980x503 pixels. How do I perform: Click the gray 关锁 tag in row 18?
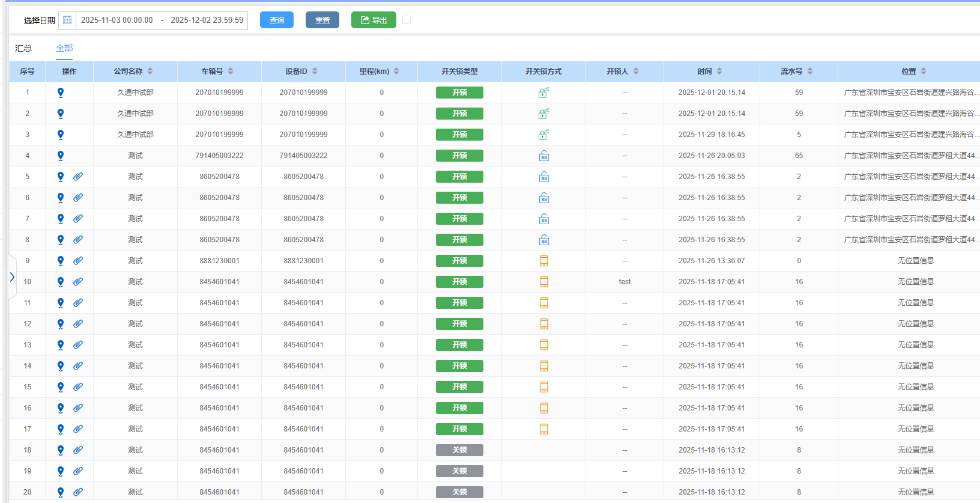tap(459, 450)
